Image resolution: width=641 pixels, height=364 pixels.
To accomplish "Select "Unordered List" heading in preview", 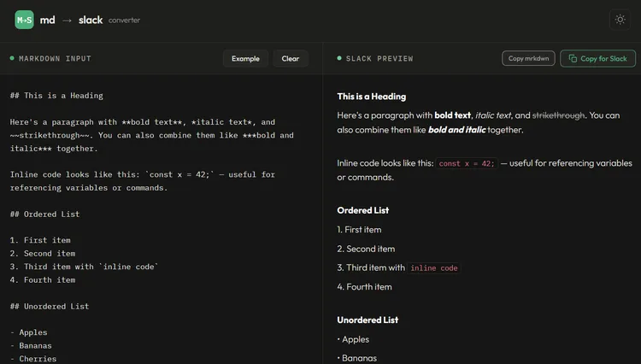I will pos(368,320).
